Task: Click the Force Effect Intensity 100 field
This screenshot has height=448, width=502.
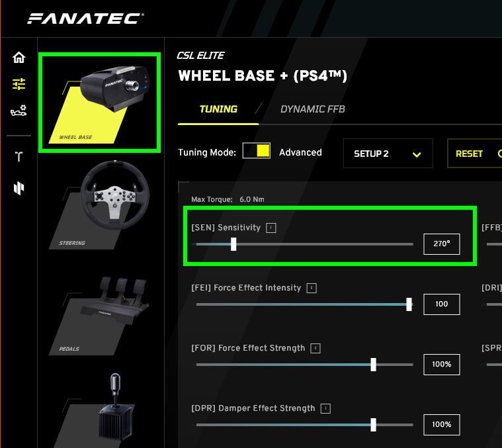Action: click(442, 304)
